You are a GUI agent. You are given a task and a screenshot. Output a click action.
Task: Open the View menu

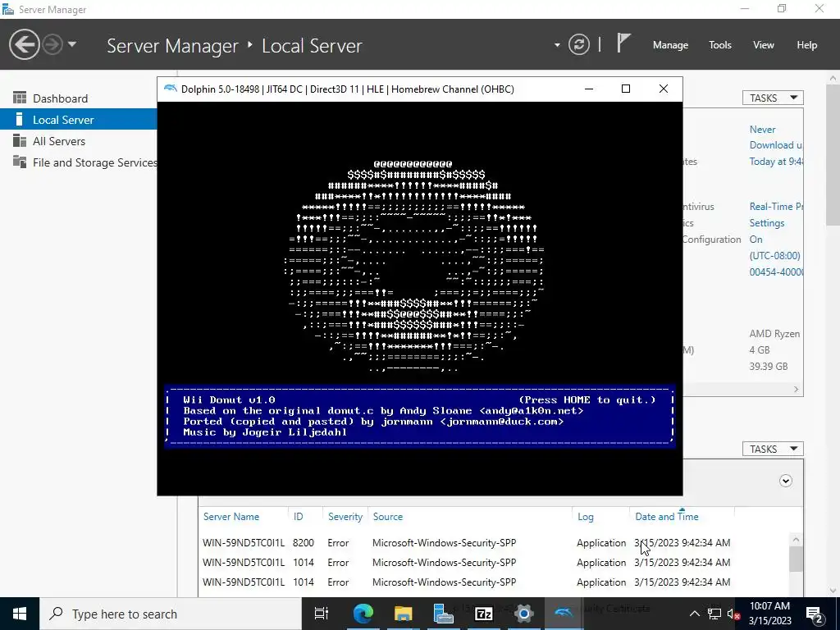coord(764,45)
